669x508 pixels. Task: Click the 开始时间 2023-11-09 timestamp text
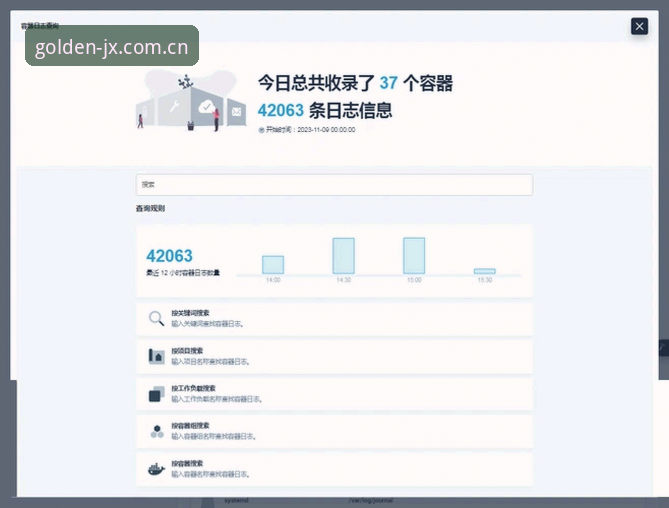coord(311,130)
